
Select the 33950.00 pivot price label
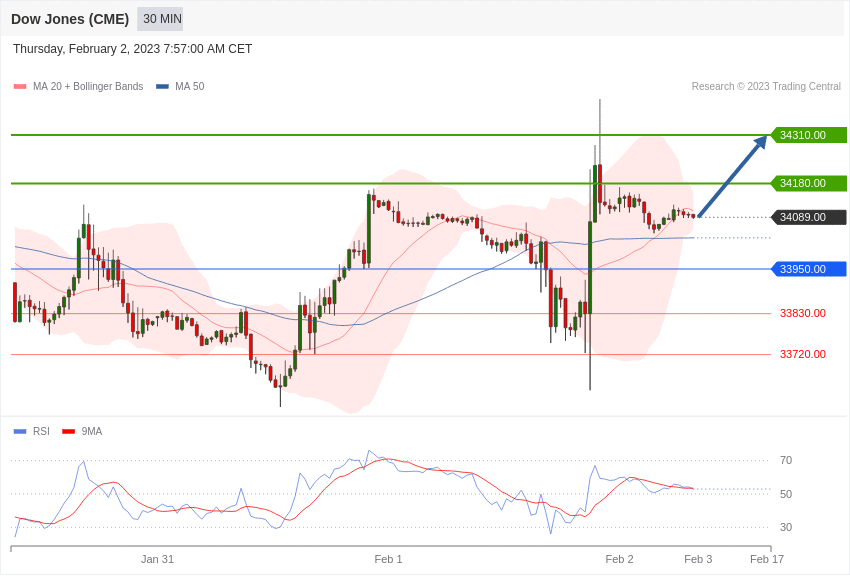[808, 269]
